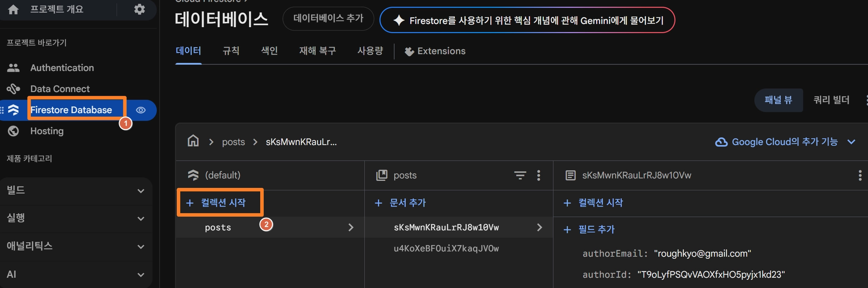This screenshot has height=288, width=868.
Task: Go to database root home breadcrumb icon
Action: tap(193, 140)
